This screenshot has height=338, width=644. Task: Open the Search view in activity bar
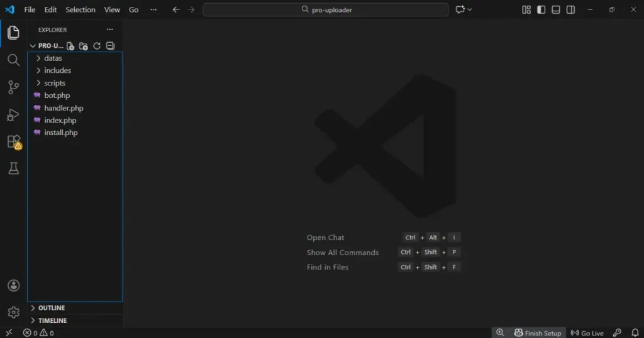[13, 60]
